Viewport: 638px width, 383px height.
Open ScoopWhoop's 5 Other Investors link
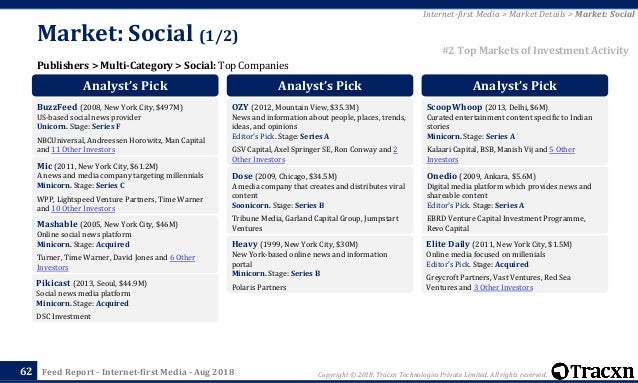click(501, 155)
